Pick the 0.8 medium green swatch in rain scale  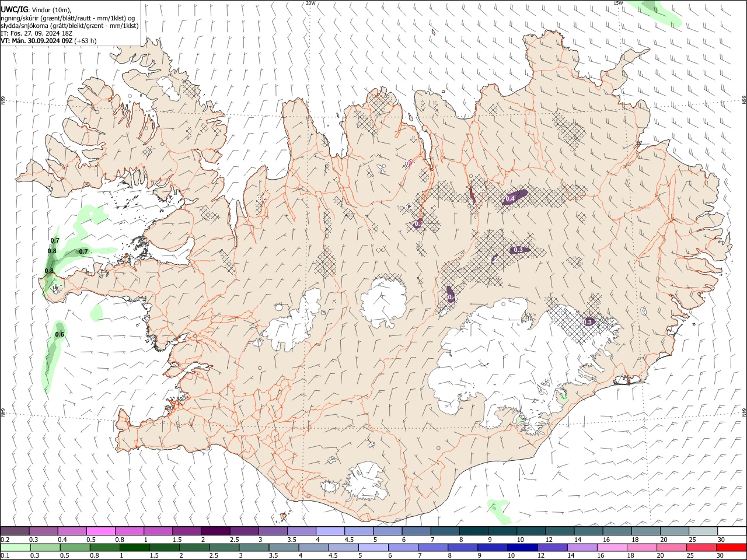tap(104, 548)
